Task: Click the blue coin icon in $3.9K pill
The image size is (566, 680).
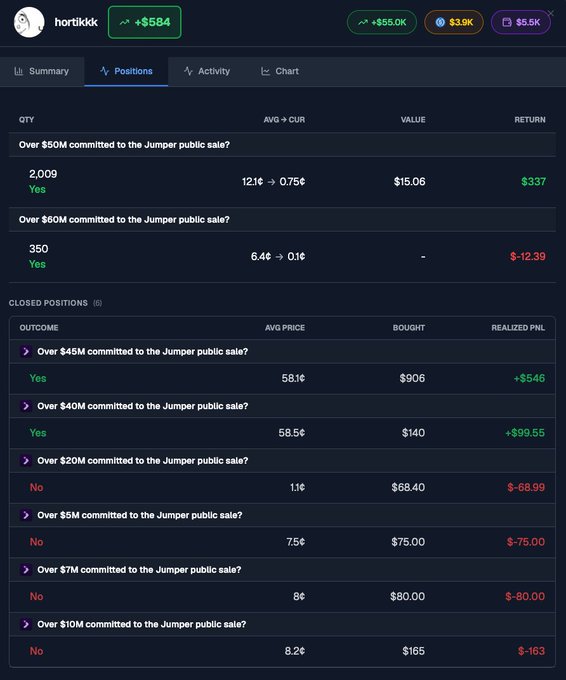Action: point(440,22)
